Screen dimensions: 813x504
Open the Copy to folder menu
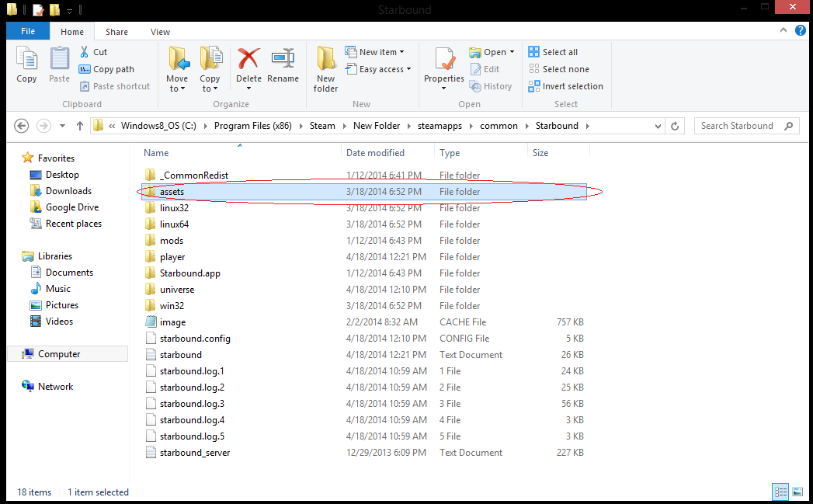(210, 69)
